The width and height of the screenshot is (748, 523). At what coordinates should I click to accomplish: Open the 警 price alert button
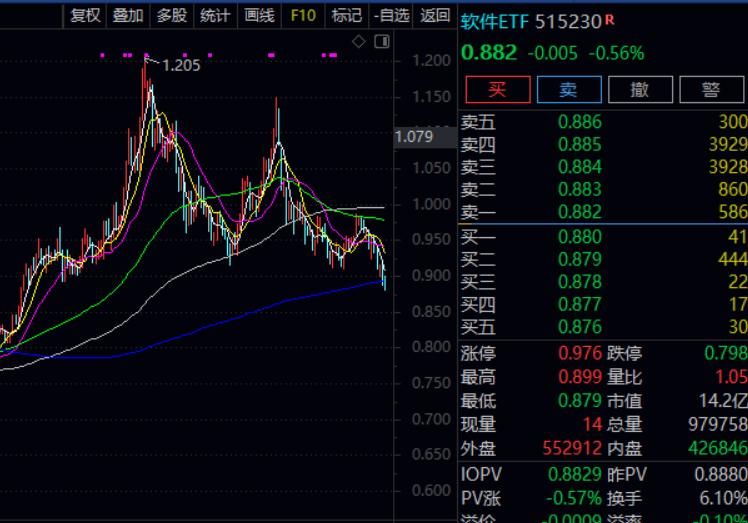pos(711,89)
